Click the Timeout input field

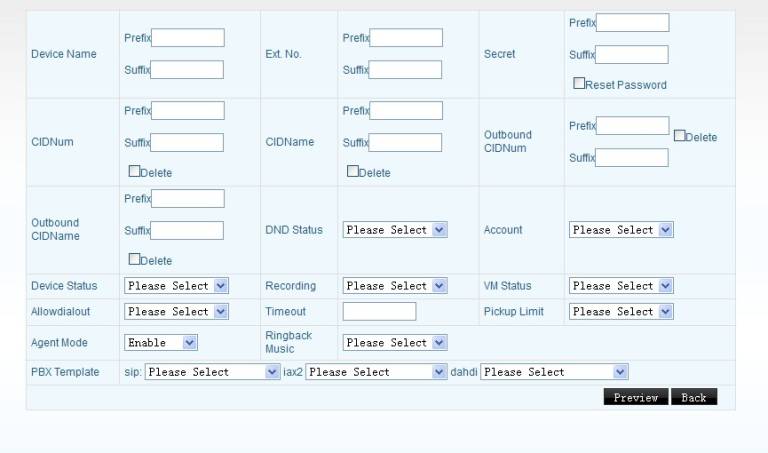(379, 312)
